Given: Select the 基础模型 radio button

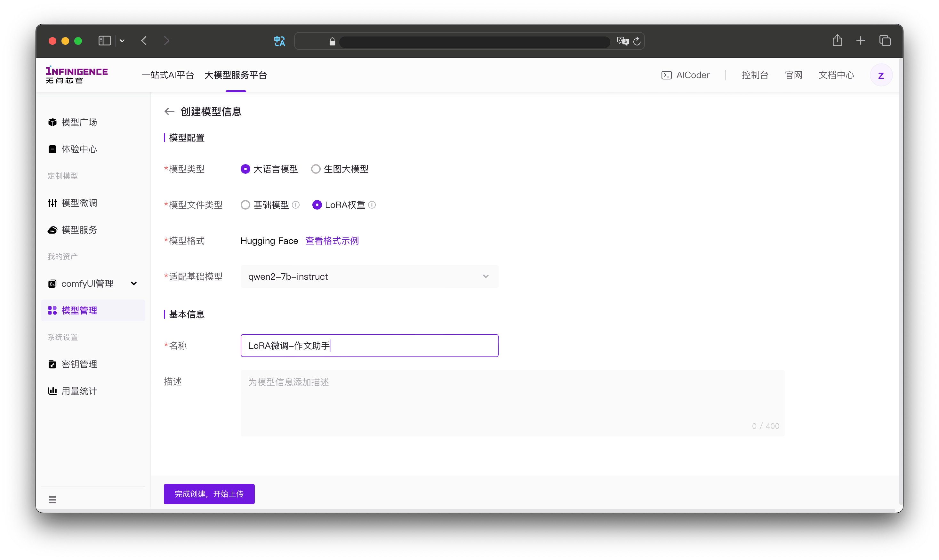Looking at the screenshot, I should pos(245,205).
